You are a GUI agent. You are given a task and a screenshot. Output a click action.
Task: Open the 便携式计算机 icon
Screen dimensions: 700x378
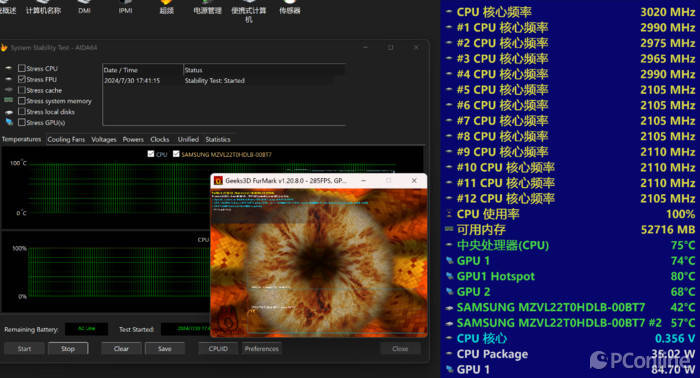[249, 11]
